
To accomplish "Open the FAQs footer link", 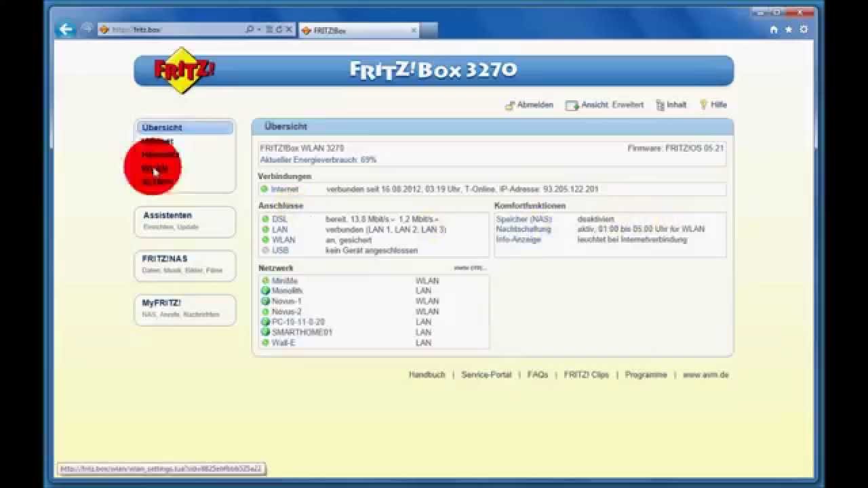I will click(538, 375).
